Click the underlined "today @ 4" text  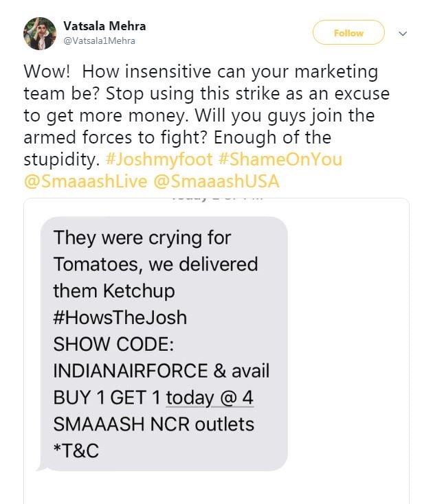210,398
